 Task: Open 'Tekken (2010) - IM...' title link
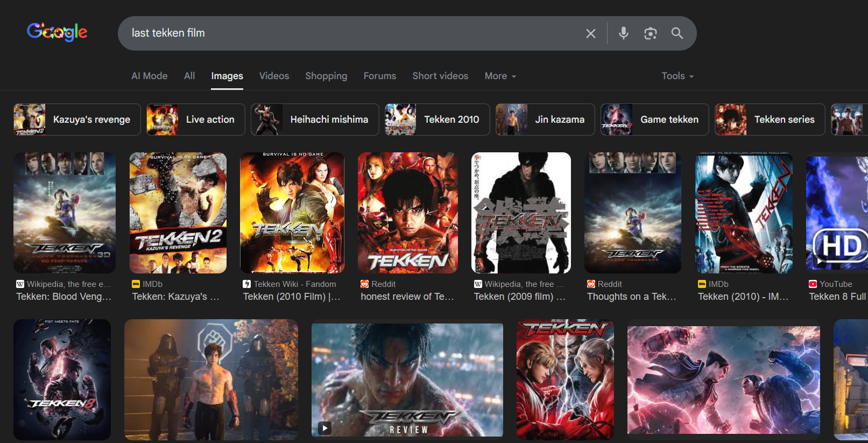click(x=743, y=297)
